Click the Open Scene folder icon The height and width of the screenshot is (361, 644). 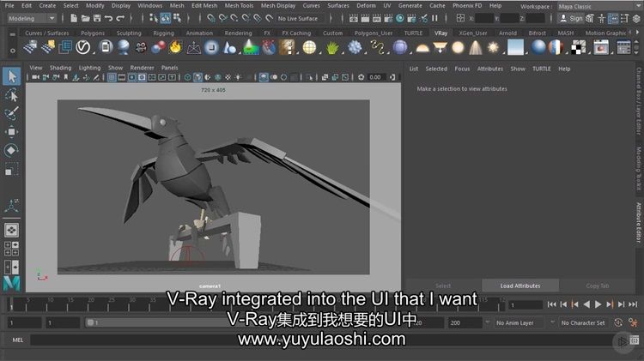85,18
